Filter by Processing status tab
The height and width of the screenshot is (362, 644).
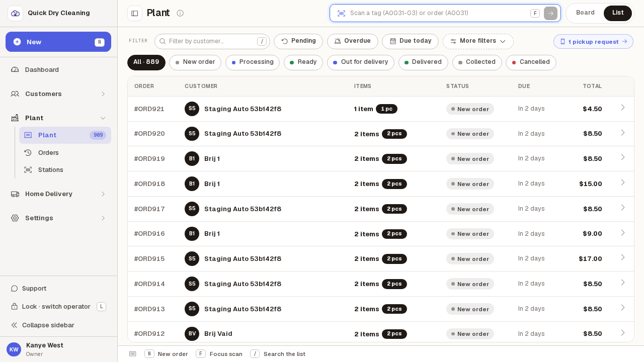(x=253, y=62)
